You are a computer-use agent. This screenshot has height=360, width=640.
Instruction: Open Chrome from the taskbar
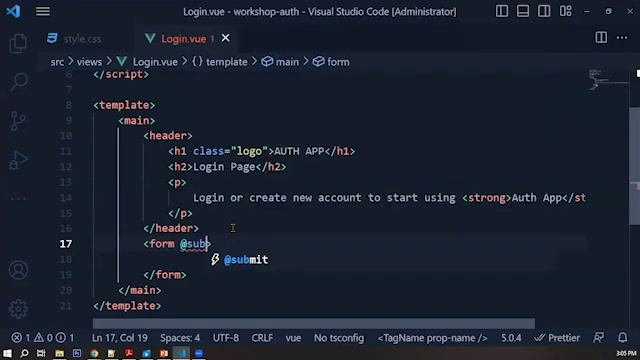tap(94, 353)
